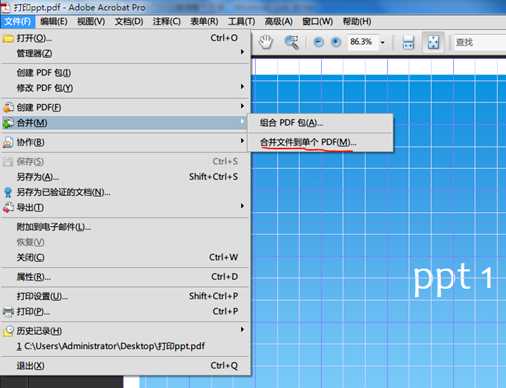The image size is (506, 388).
Task: Open the 编辑(E) menu
Action: pos(54,22)
